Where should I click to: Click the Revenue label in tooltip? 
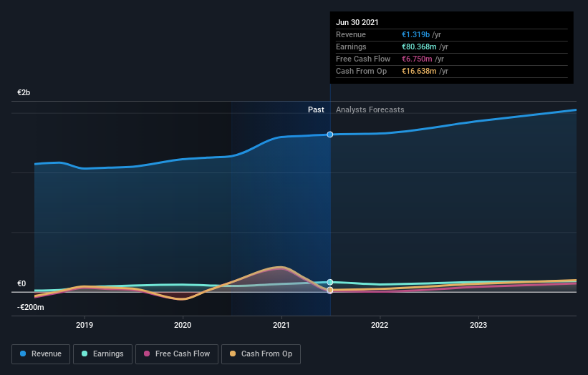[x=351, y=34]
